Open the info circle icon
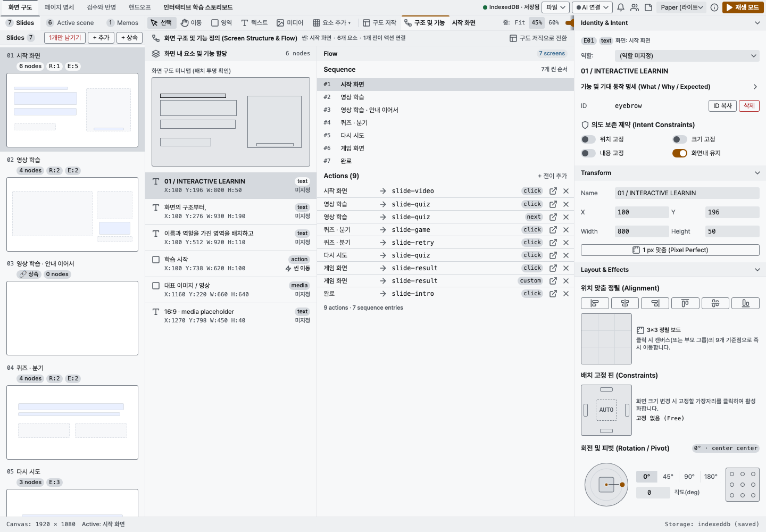Screen dimensions: 766x532 coord(714,7)
